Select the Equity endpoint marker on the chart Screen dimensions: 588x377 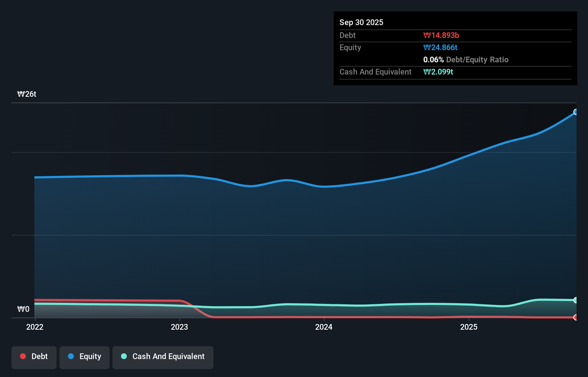575,112
